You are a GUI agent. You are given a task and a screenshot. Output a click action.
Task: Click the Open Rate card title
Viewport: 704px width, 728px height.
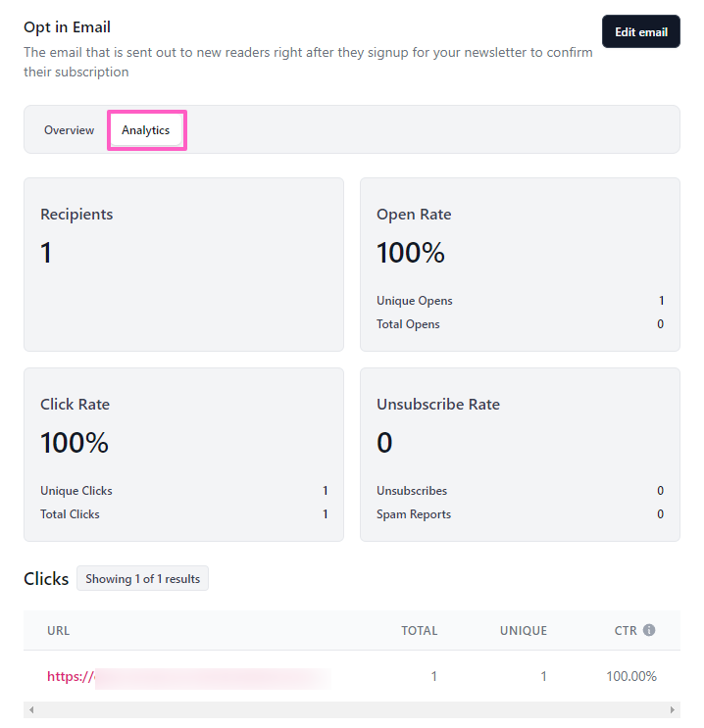click(x=414, y=215)
